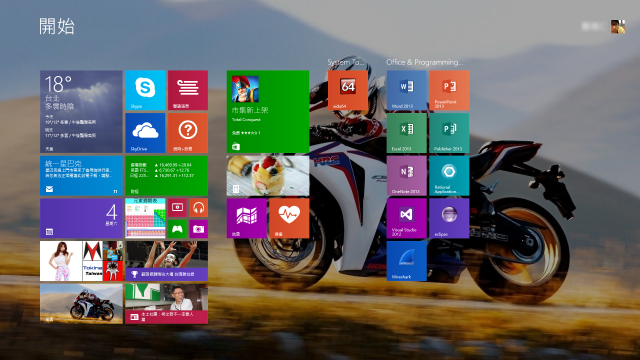Open the periodic table app tile
Image resolution: width=640 pixels, height=360 pixels.
(145, 218)
